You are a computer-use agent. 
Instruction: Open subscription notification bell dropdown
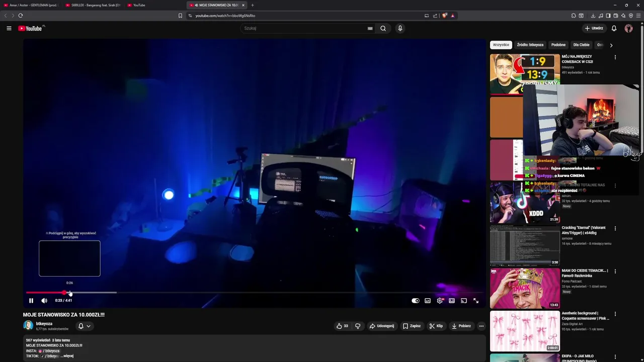(x=84, y=326)
